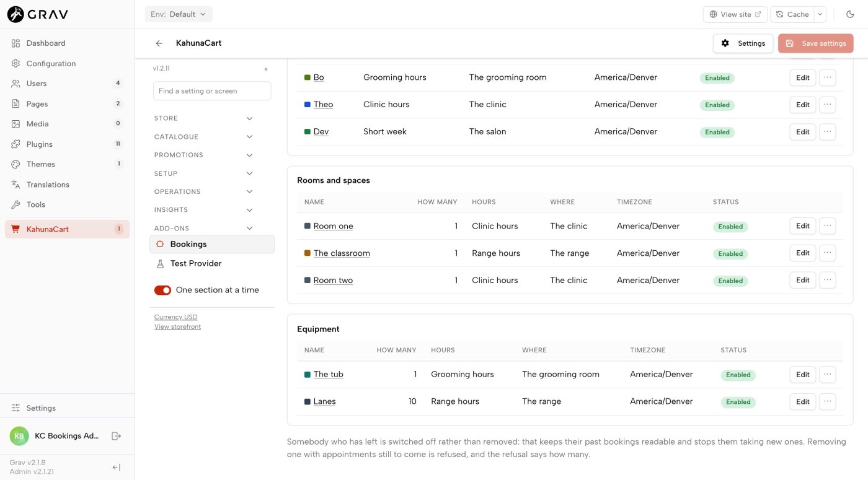Image resolution: width=868 pixels, height=480 pixels.
Task: Open the Dashboard sidebar item
Action: click(x=67, y=43)
